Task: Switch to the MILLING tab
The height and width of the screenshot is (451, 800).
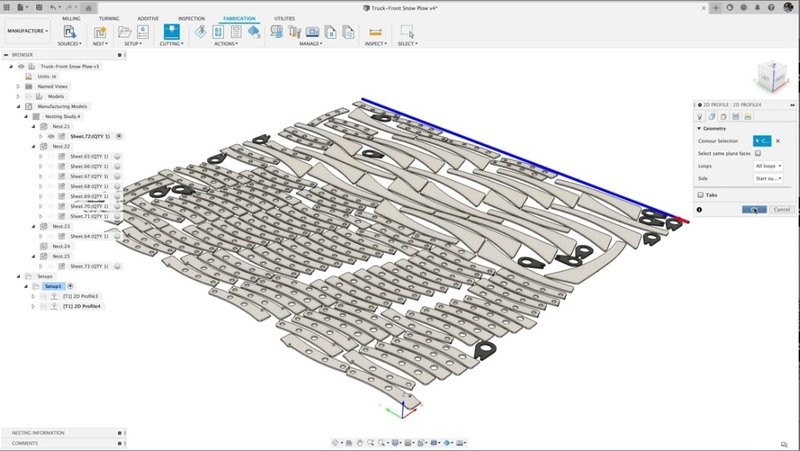Action: [x=72, y=19]
